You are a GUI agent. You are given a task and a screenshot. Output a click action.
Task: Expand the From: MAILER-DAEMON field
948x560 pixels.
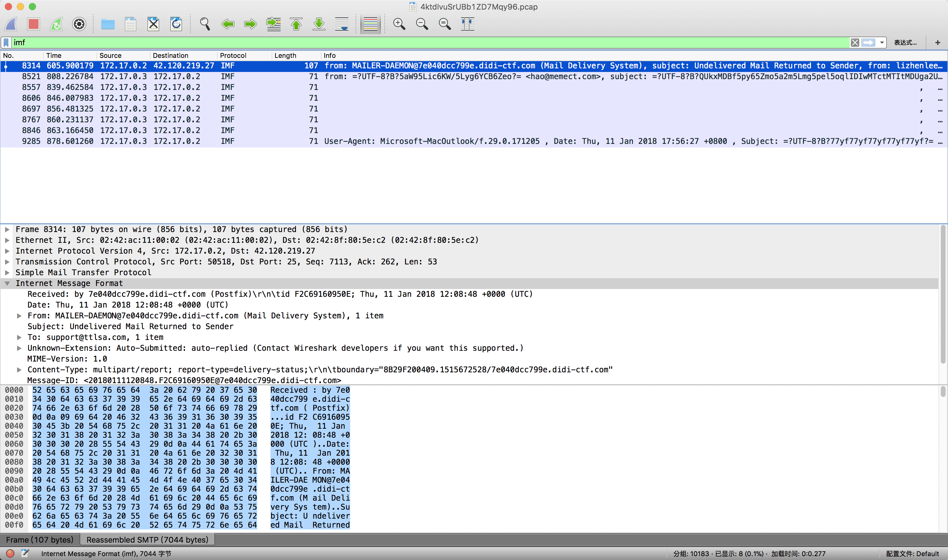(19, 316)
